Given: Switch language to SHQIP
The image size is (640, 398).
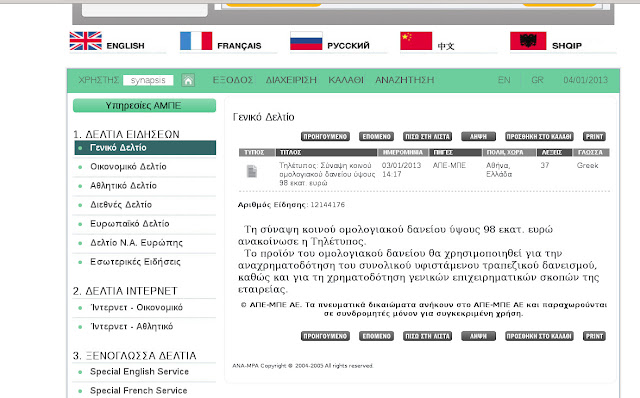Looking at the screenshot, I should pyautogui.click(x=567, y=46).
